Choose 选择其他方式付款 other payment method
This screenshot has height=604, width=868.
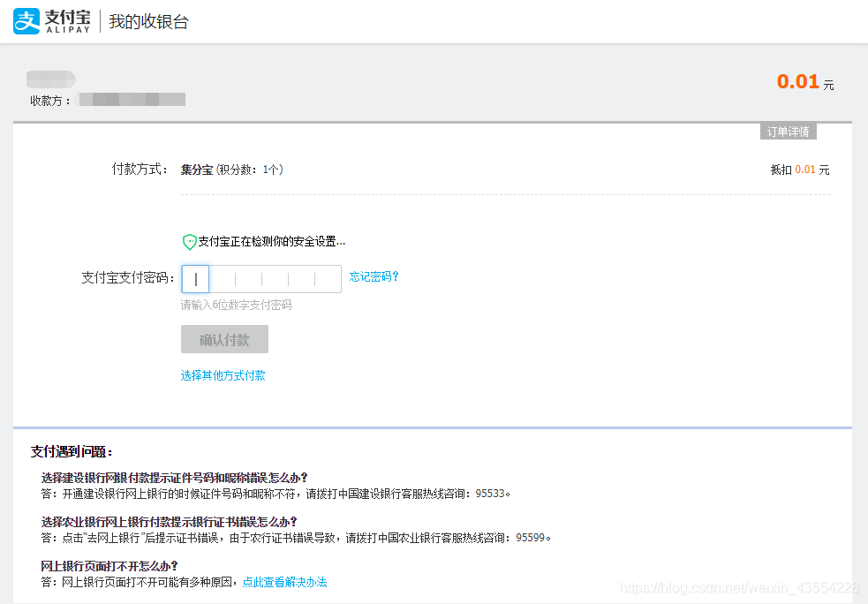coord(223,375)
